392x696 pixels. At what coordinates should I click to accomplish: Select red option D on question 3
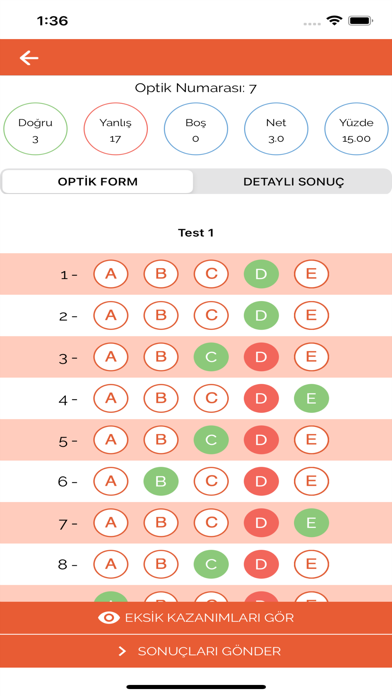point(261,357)
